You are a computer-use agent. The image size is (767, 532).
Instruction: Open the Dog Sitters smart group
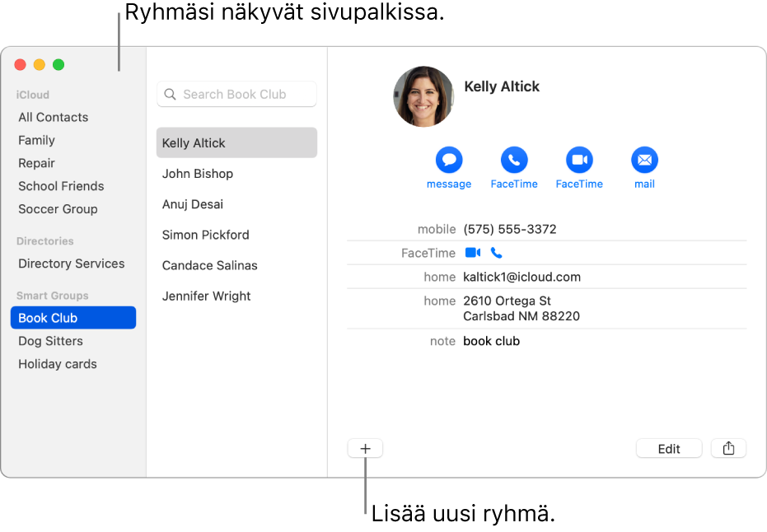pyautogui.click(x=50, y=341)
